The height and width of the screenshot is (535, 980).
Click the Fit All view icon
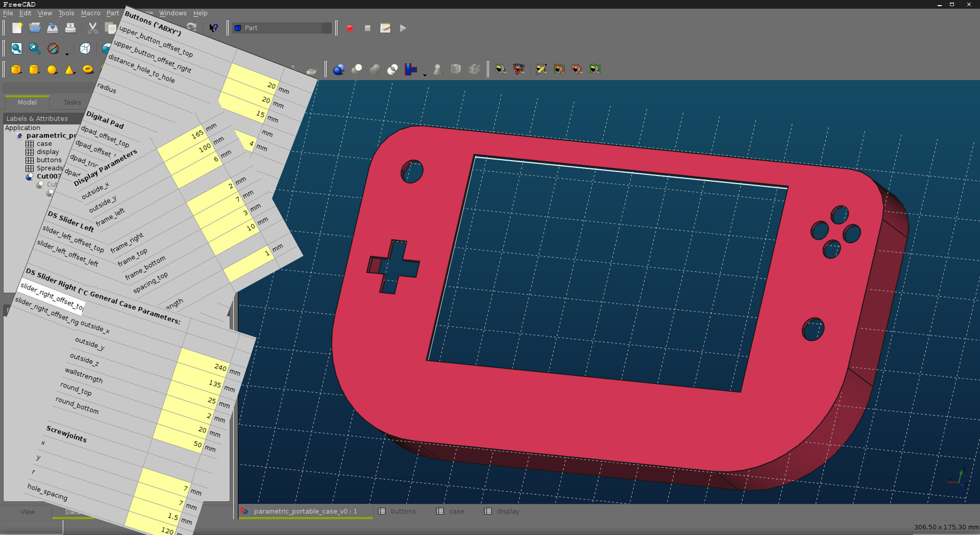click(x=17, y=48)
